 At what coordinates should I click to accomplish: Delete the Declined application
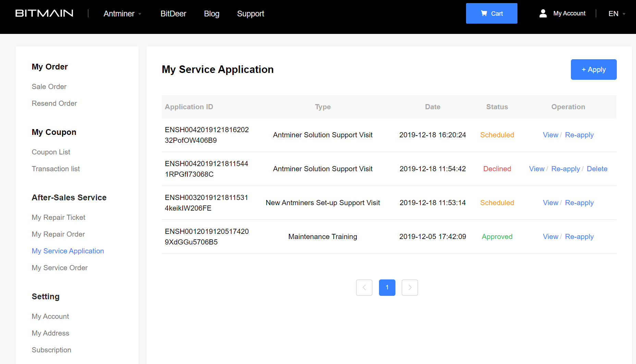point(597,169)
